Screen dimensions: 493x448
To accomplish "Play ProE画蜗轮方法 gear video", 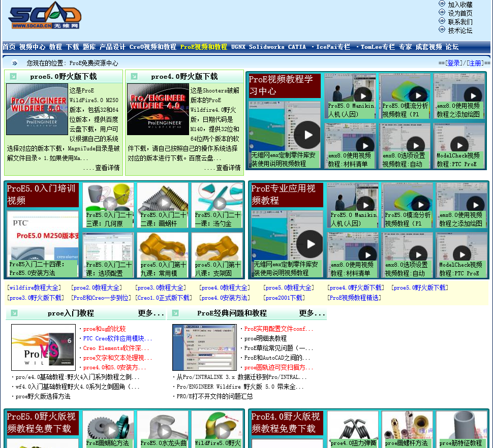I will (111, 431).
